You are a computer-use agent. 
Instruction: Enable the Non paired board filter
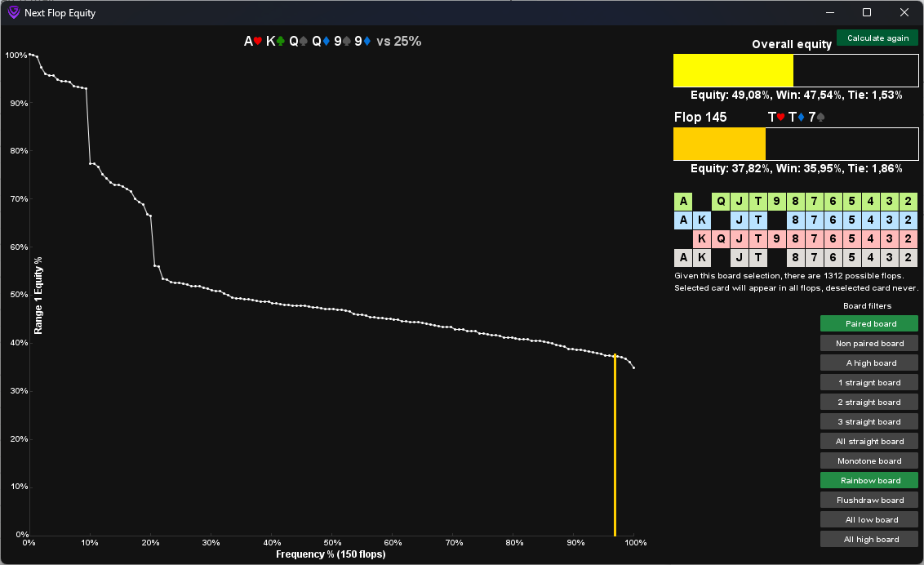(869, 344)
